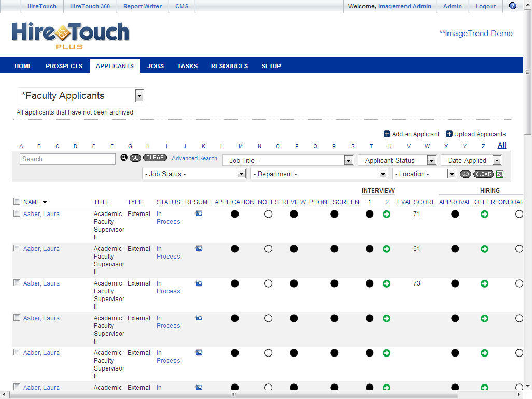This screenshot has height=399, width=532.
Task: Click the green Offer arrow for the first applicant
Action: pos(484,213)
